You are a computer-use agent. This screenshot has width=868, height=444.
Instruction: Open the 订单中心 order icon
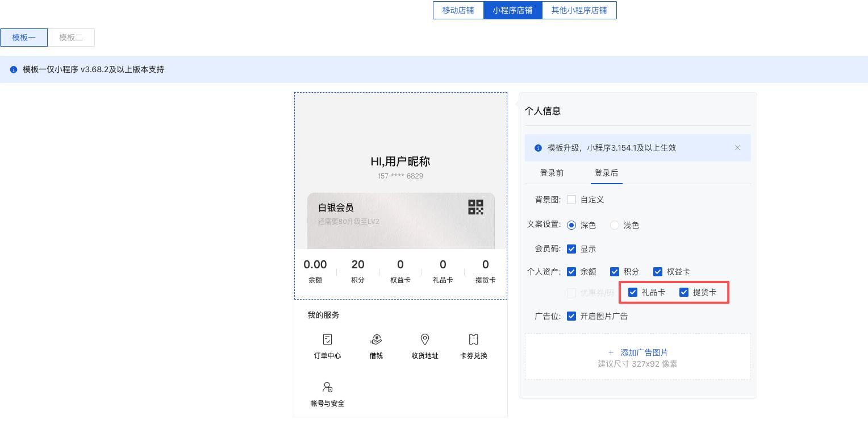327,339
